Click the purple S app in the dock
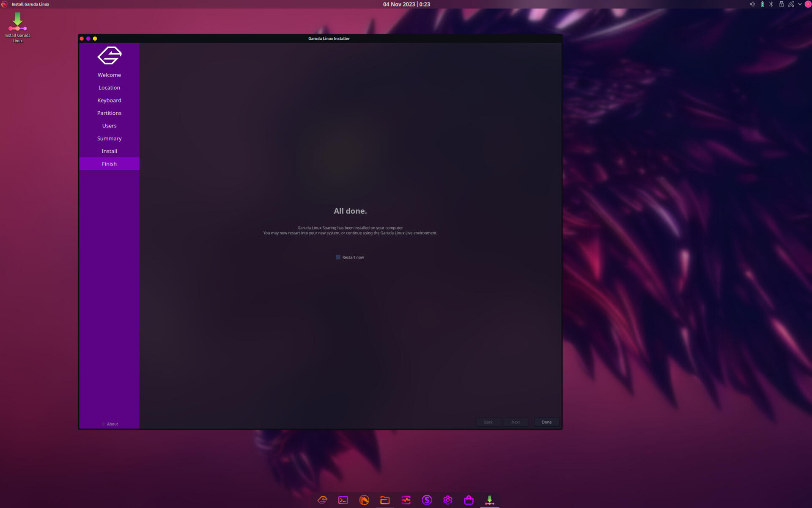 click(427, 500)
